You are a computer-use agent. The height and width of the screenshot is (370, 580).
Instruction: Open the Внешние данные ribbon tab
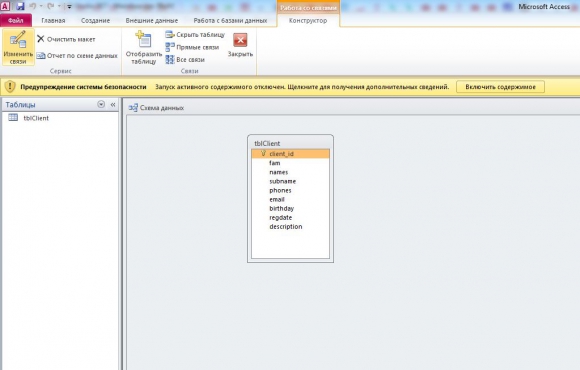(x=152, y=21)
